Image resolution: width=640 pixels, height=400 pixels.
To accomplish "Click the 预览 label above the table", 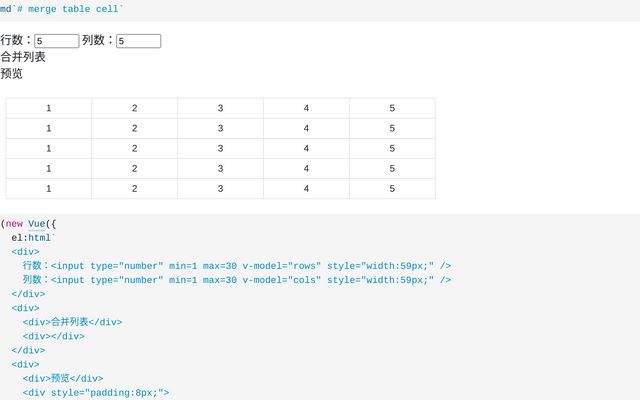I will point(11,73).
